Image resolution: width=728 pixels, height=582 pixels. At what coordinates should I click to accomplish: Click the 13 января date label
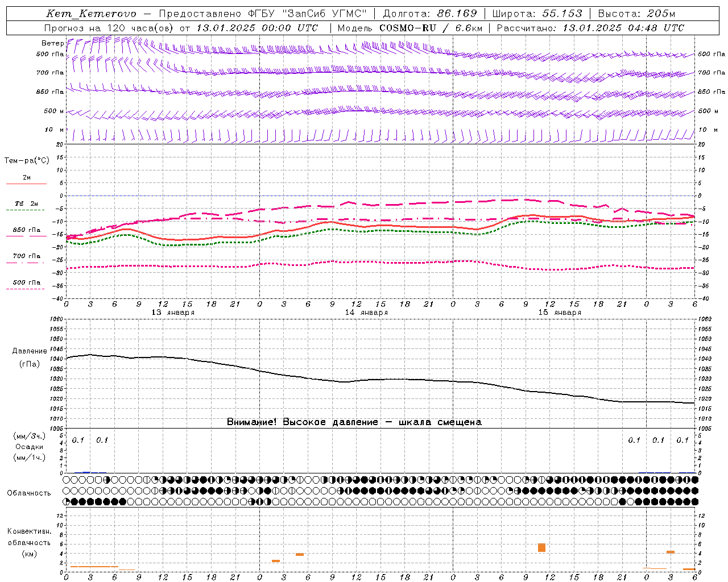(x=173, y=313)
